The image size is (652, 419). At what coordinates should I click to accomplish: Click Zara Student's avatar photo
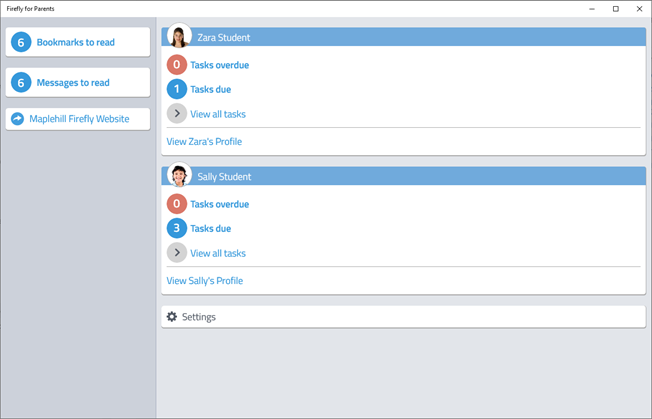[x=179, y=35]
